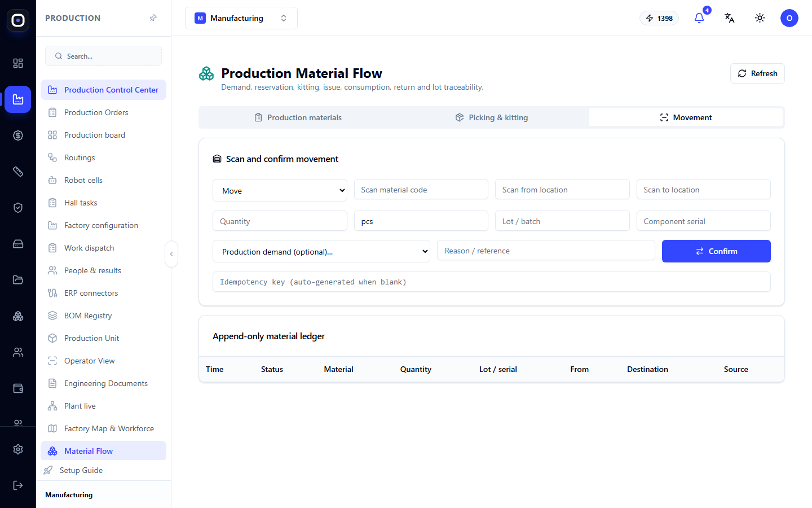Open the users icon in left rail
Image resolution: width=812 pixels, height=508 pixels.
click(x=18, y=352)
